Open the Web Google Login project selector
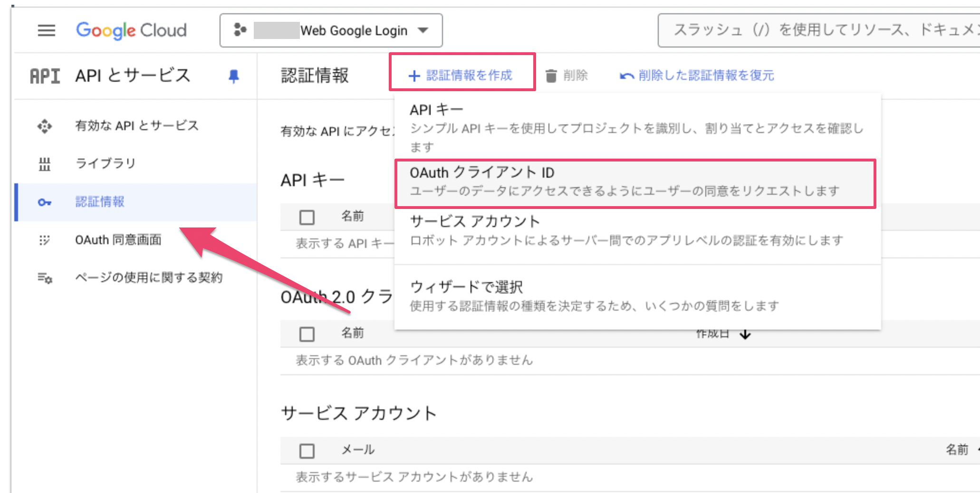 tap(331, 31)
